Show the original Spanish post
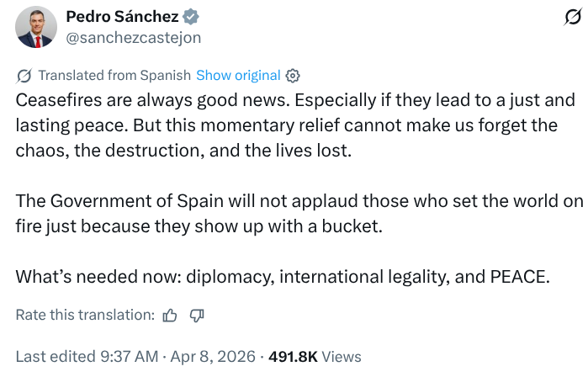This screenshot has width=588, height=377. 238,75
